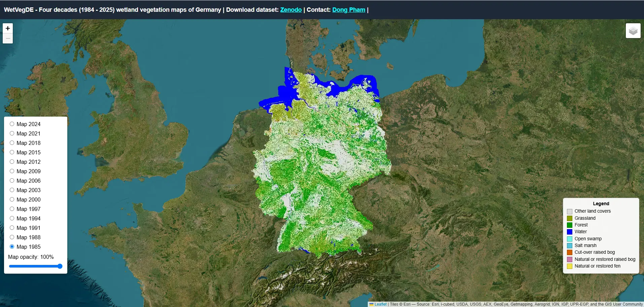Click the Open swamp legend swatch
The width and height of the screenshot is (644, 307).
click(570, 239)
